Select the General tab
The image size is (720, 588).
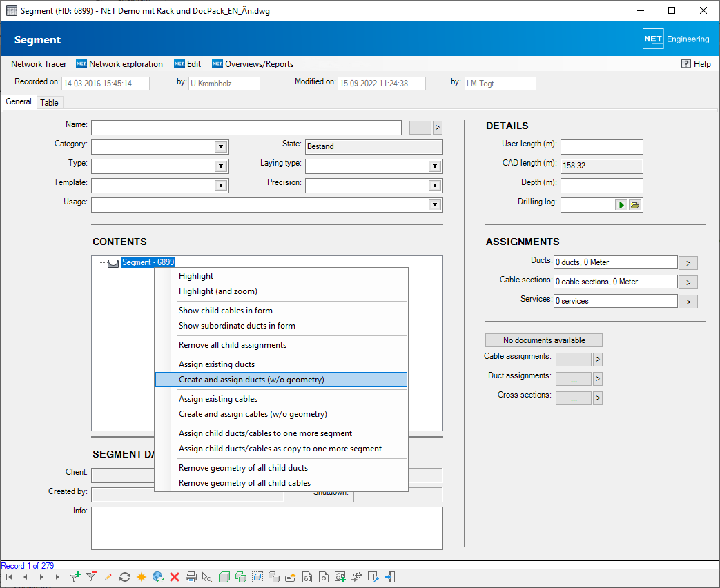tap(19, 101)
